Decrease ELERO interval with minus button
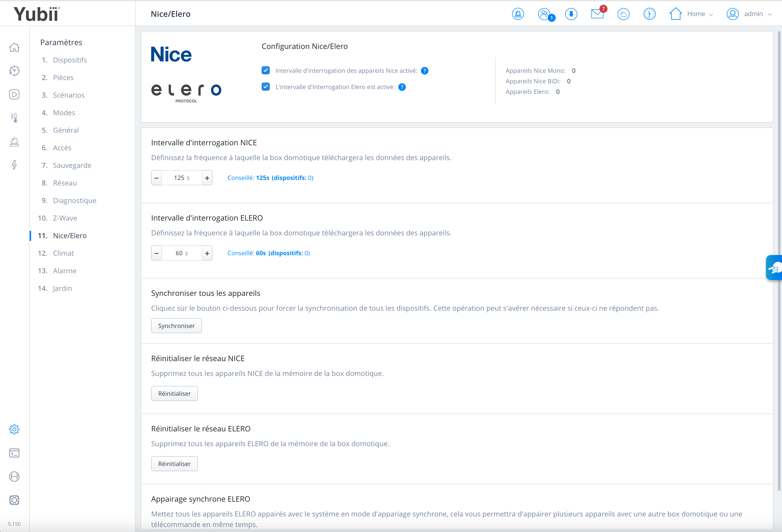This screenshot has width=782, height=532. [x=156, y=253]
